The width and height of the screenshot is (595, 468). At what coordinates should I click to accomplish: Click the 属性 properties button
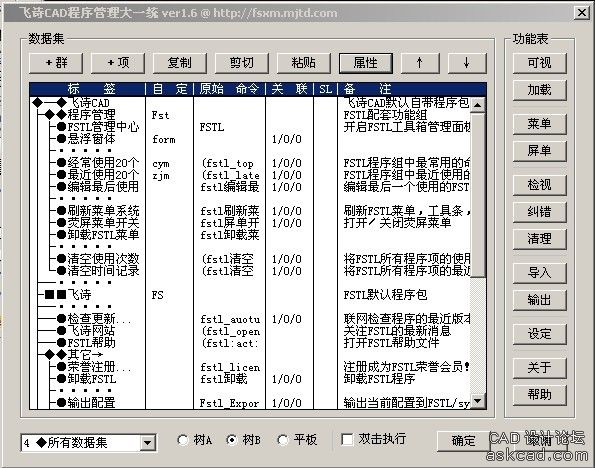coord(365,63)
